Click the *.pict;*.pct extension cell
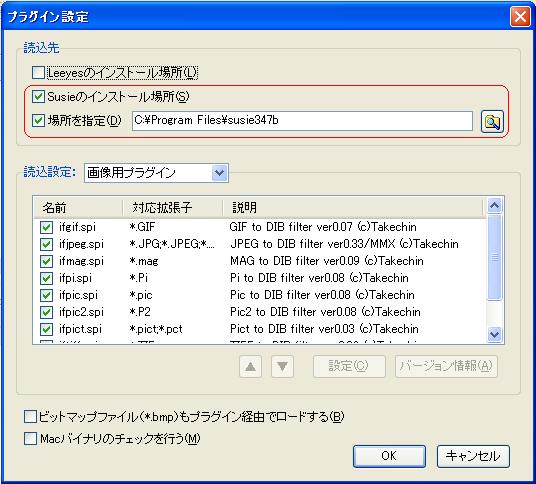Viewport: 536px width, 484px height. (156, 329)
